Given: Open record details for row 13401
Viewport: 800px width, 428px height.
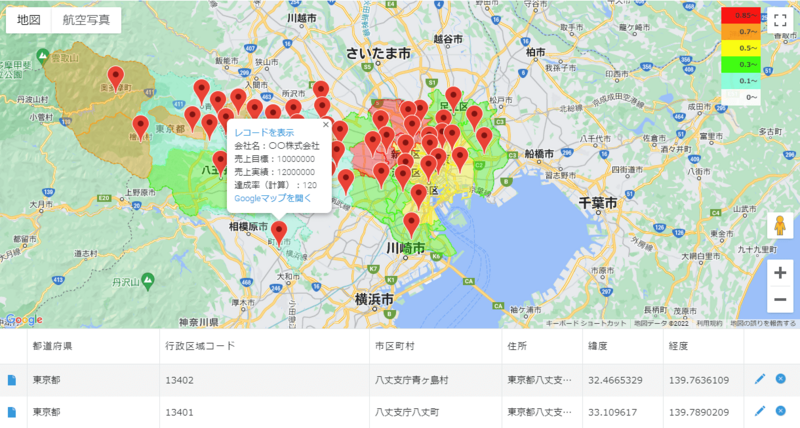Looking at the screenshot, I should pos(12,412).
